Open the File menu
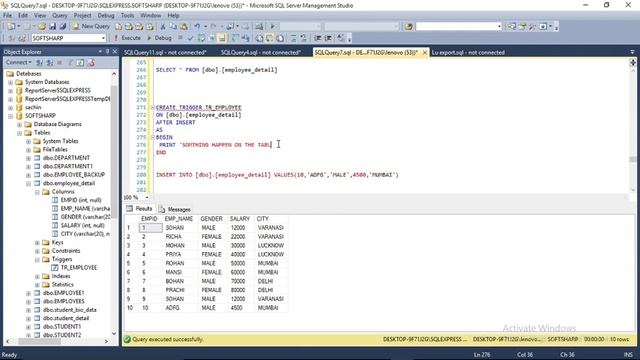Viewport: 640px width, 360px height. (7, 16)
